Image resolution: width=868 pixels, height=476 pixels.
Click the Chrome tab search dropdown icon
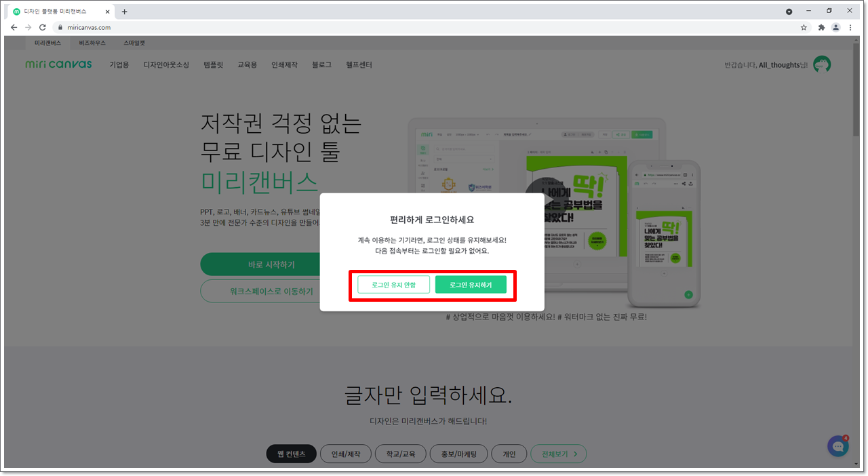click(x=789, y=12)
